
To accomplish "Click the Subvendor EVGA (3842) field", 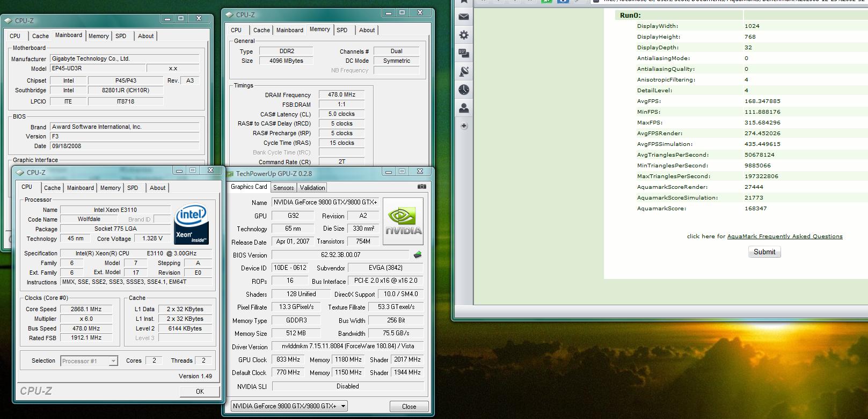I will coord(385,268).
